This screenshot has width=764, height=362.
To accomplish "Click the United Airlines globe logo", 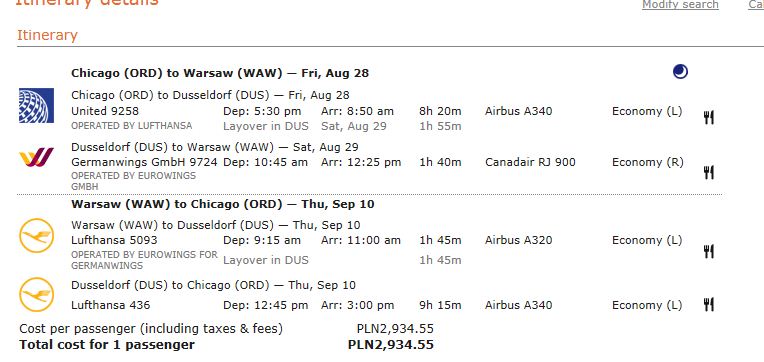I will tap(37, 105).
